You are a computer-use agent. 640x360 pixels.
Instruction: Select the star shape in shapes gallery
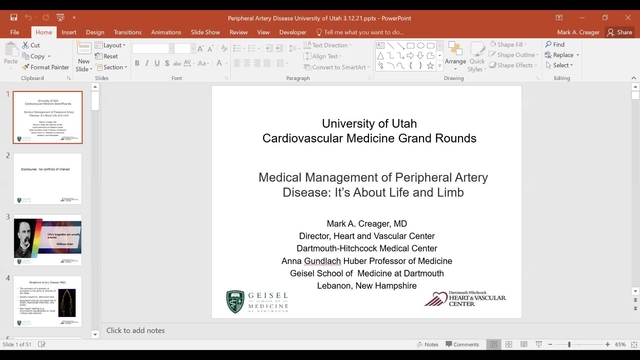[430, 66]
